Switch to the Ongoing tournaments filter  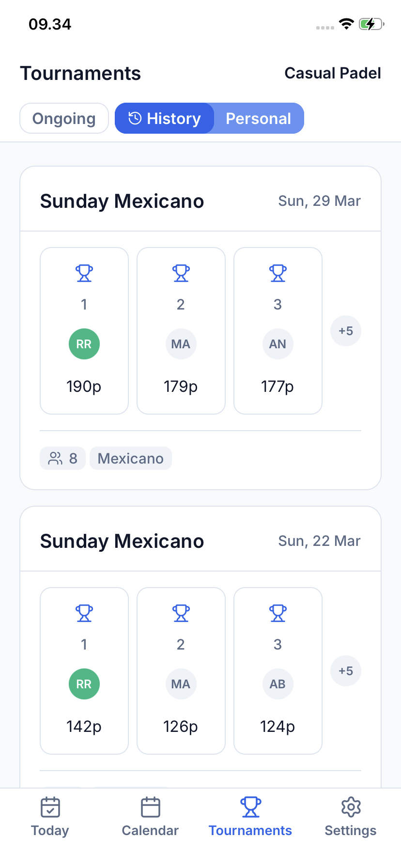click(x=64, y=118)
